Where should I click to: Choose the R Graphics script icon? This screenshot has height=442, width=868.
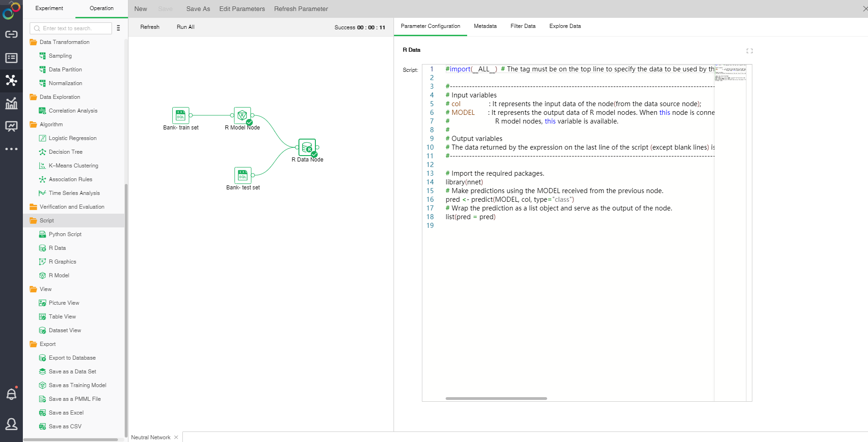point(43,262)
